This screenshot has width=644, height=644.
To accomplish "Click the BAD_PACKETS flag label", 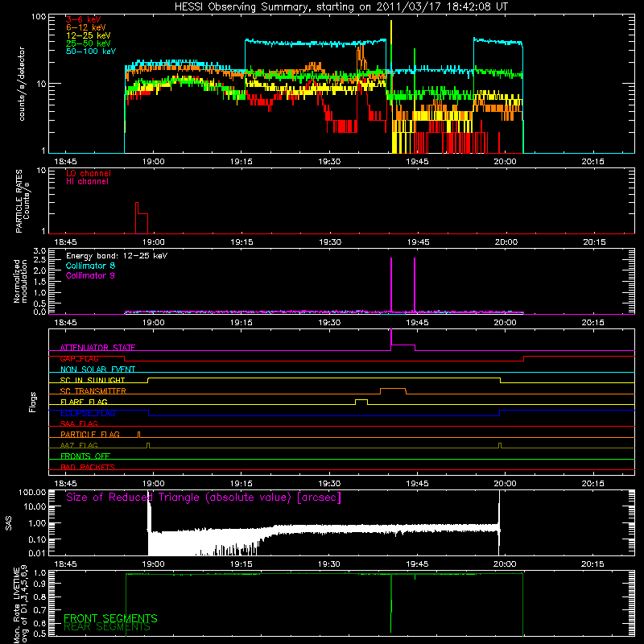I will [x=88, y=467].
